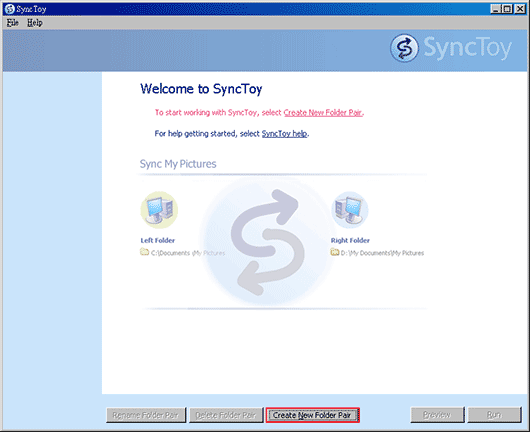Viewport: 530px width, 432px height.
Task: Click the right folder path folder icon
Action: [335, 252]
